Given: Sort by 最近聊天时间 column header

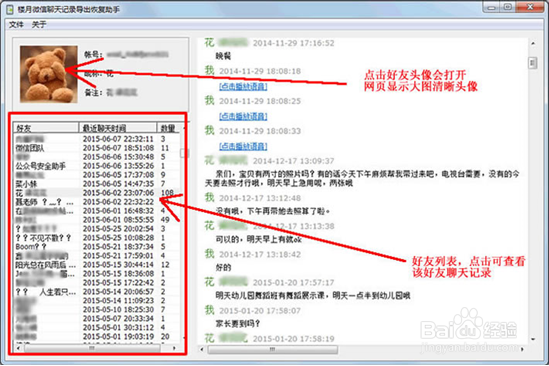Looking at the screenshot, I should point(118,128).
